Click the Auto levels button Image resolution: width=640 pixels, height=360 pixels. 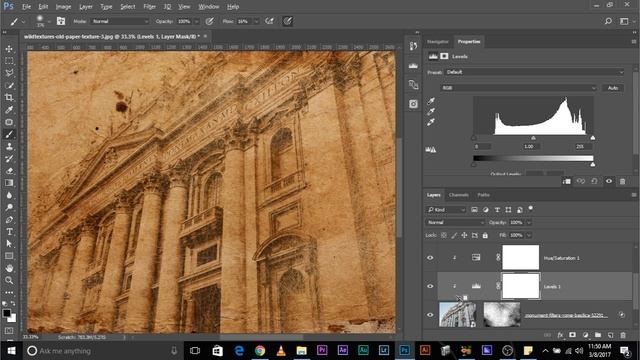pos(613,88)
